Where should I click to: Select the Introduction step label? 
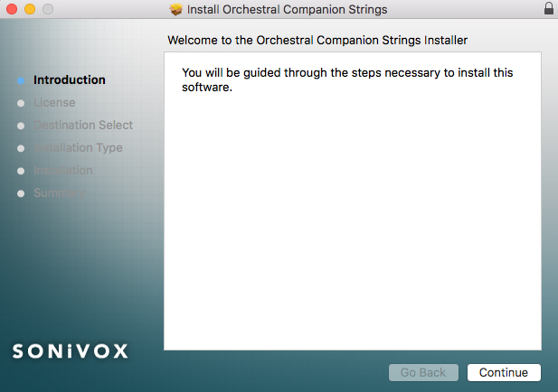tap(70, 80)
